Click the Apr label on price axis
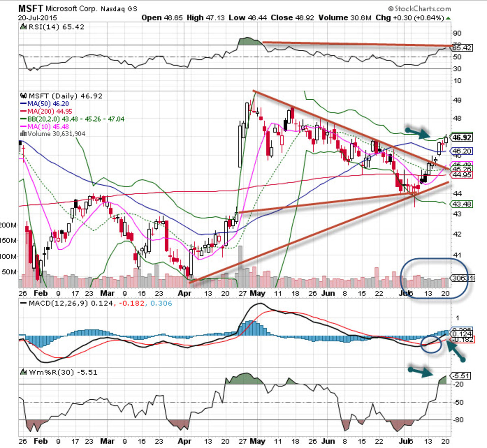487x448 pixels. coord(185,293)
